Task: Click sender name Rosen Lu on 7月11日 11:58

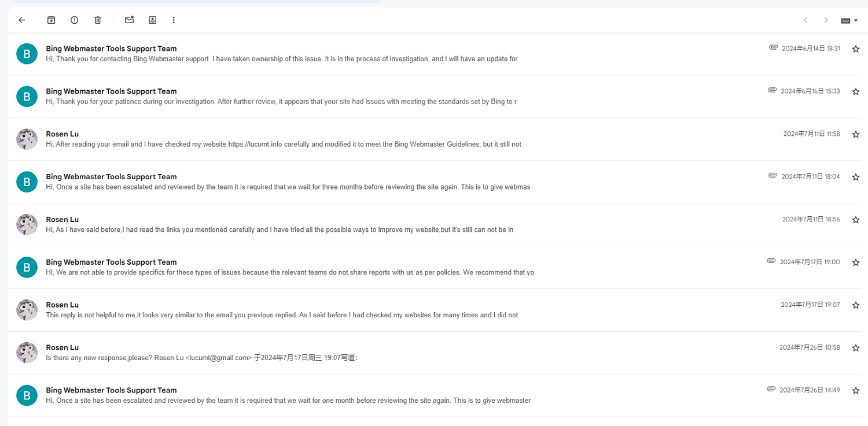Action: point(62,134)
